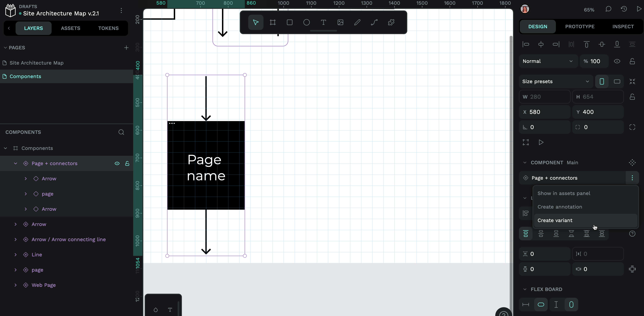Select the Rectangle tool

click(290, 22)
